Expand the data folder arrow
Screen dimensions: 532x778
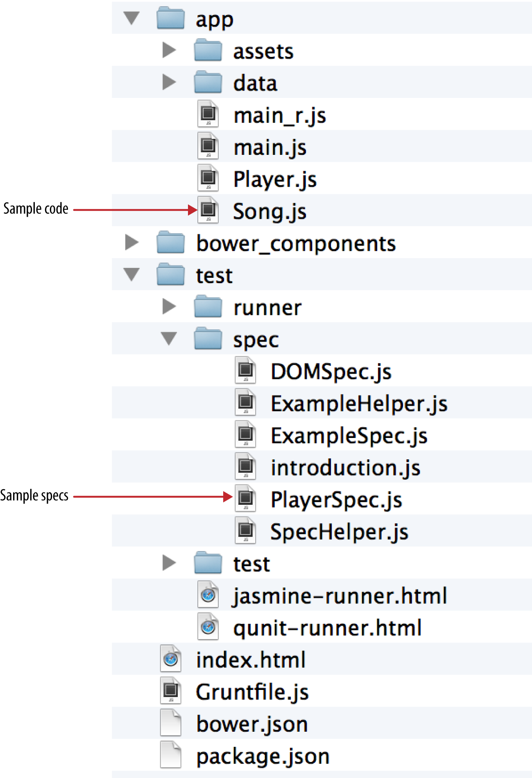[169, 82]
